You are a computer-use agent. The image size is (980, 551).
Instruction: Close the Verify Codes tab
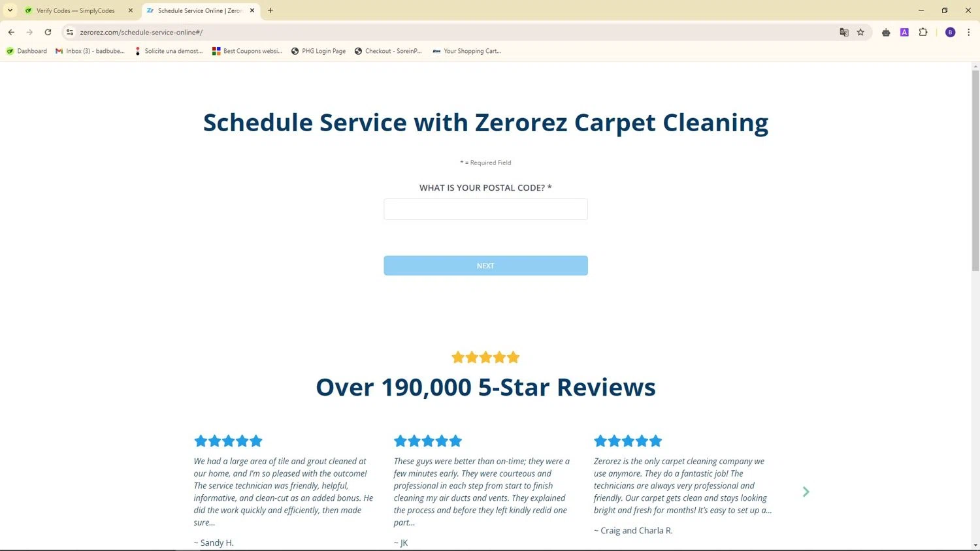[130, 10]
